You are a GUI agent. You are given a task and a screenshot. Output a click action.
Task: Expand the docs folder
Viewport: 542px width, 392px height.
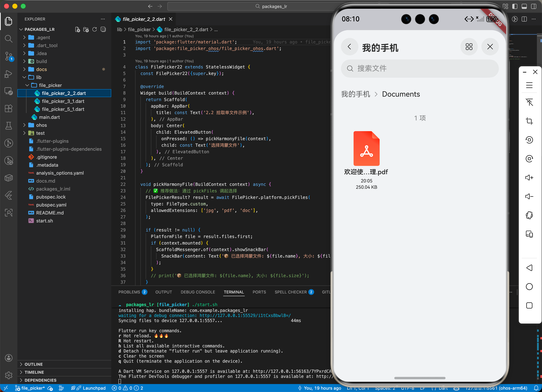tap(41, 69)
